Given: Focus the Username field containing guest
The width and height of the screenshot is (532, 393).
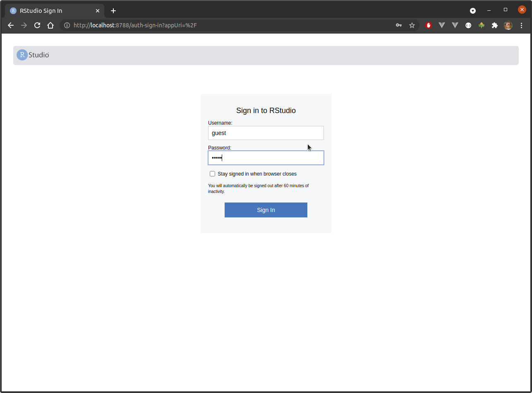Looking at the screenshot, I should click(266, 133).
